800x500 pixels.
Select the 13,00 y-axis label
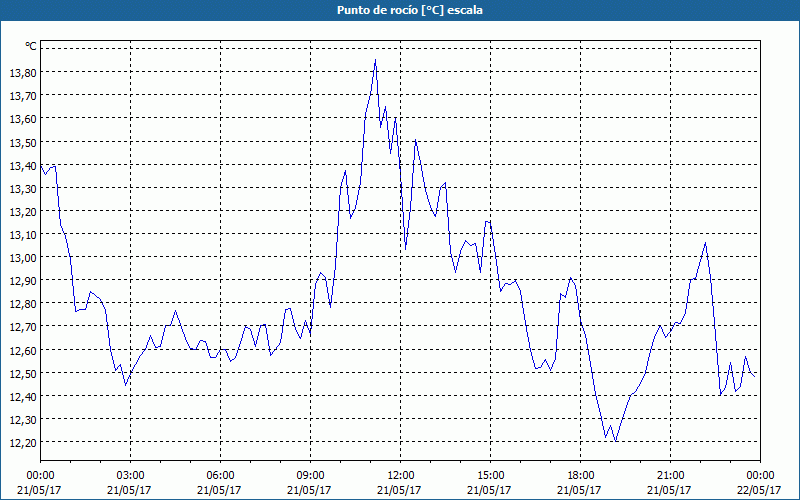(23, 258)
